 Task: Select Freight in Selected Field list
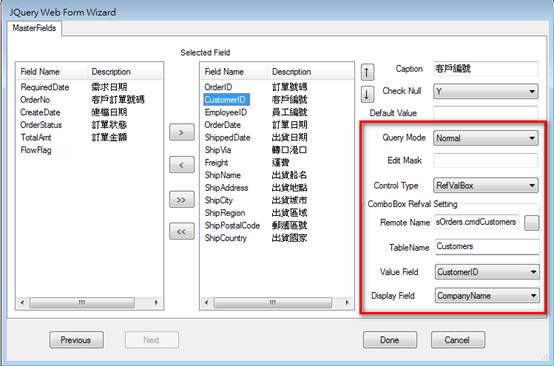pos(216,163)
